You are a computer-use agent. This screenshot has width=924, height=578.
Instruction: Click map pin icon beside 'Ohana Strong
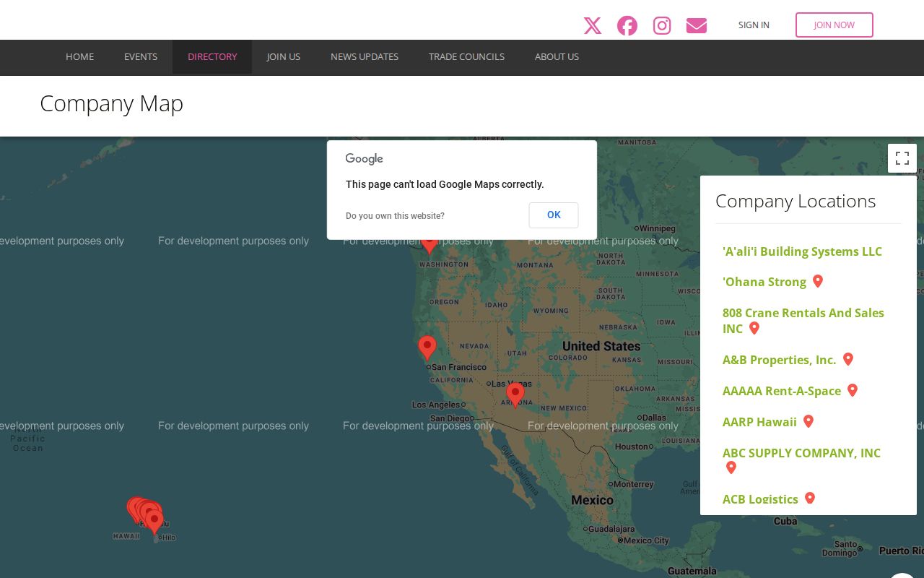(x=818, y=281)
